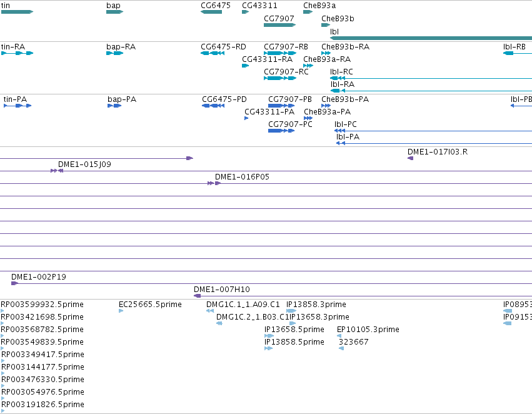
Task: Select the CheB93b-PA protein label
Action: pos(345,99)
